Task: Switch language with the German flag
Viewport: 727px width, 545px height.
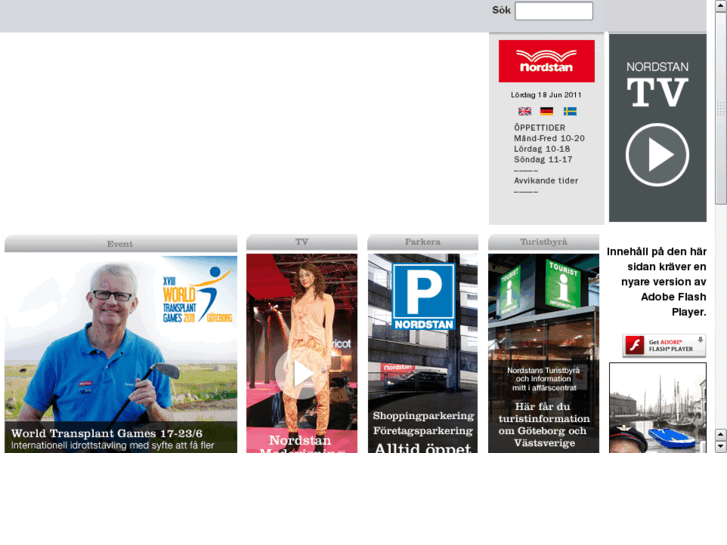Action: (547, 111)
